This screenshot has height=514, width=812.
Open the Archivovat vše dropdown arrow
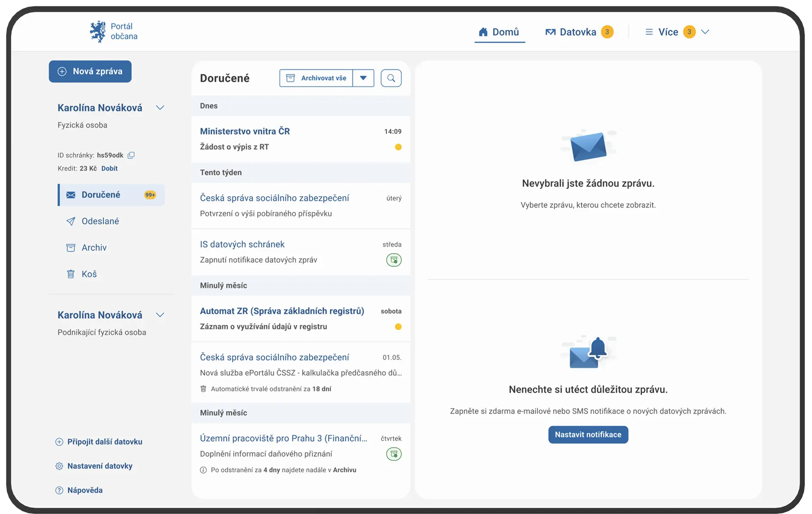coord(363,78)
